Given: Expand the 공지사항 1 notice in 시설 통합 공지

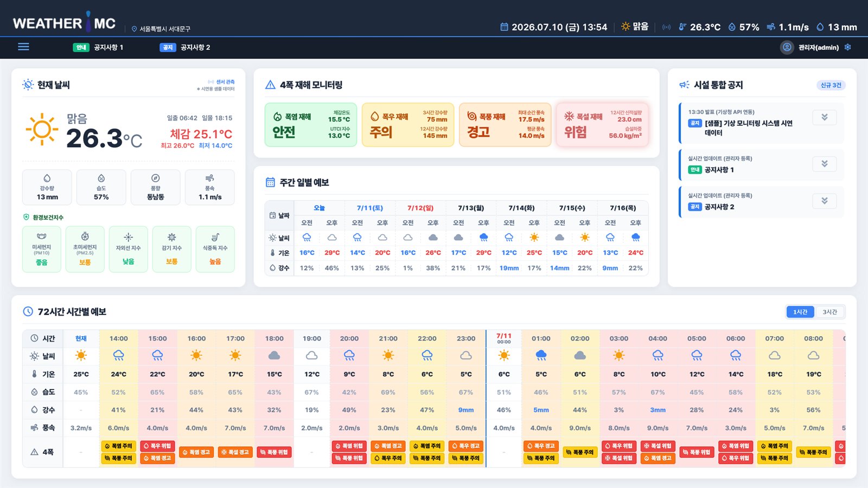Looking at the screenshot, I should point(825,164).
